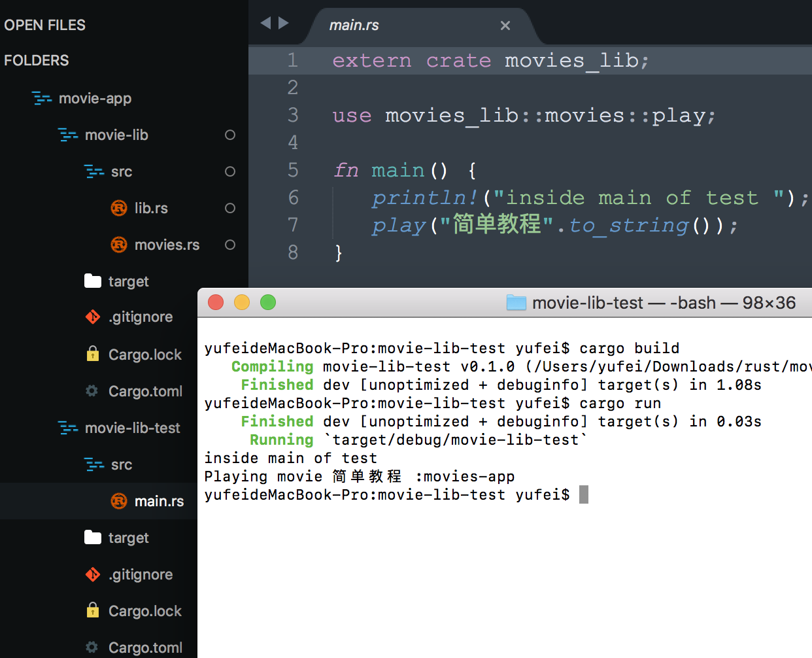Click the git icon of movie-lib-test .gitignore
Screen dimensions: 812x658
click(x=93, y=575)
